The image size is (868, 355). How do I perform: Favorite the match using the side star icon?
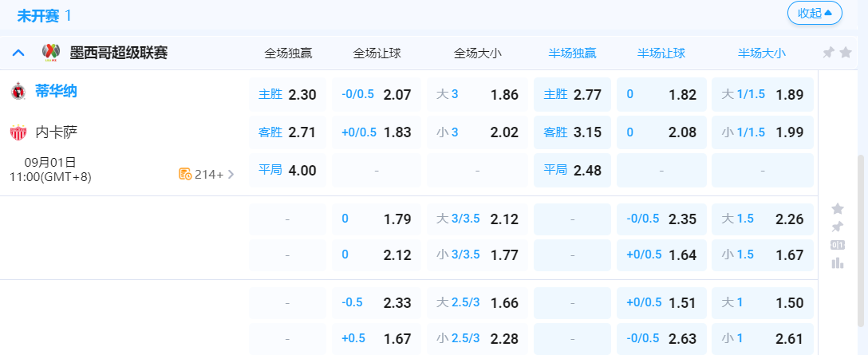point(838,209)
